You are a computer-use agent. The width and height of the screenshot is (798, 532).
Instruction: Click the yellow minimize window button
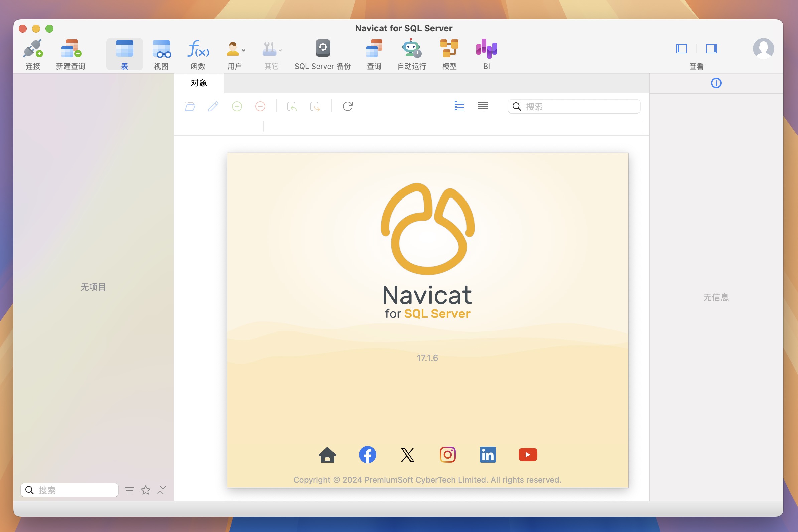pos(36,29)
